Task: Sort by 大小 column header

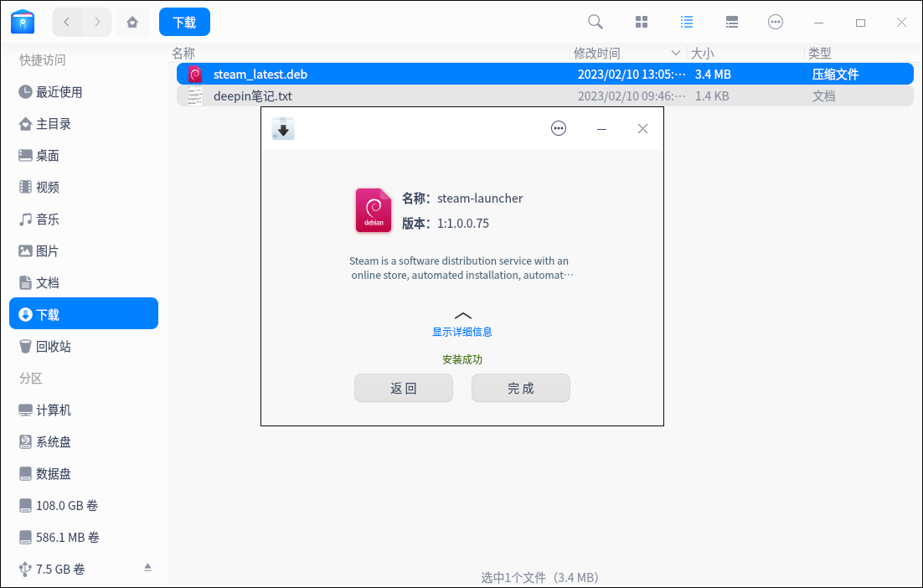Action: point(702,54)
